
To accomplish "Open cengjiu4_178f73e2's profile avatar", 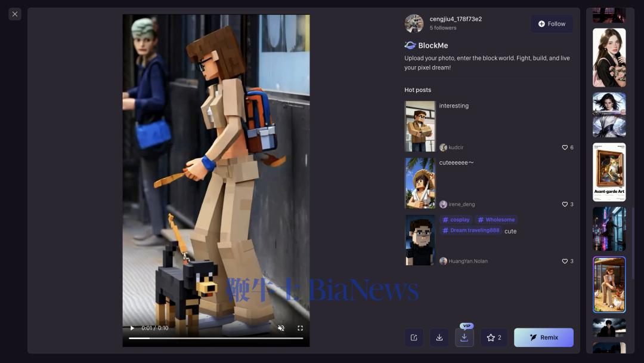I will (x=414, y=23).
